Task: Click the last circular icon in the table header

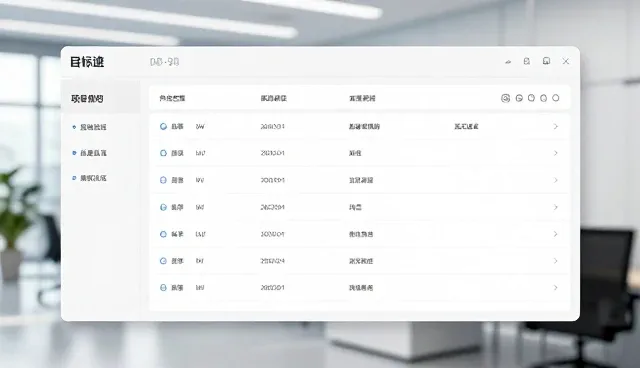Action: point(556,98)
